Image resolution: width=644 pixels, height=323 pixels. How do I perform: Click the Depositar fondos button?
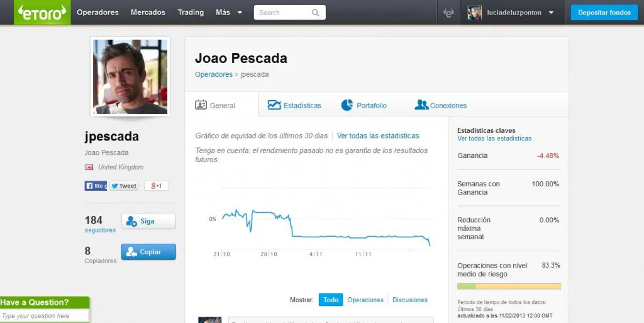pos(604,13)
